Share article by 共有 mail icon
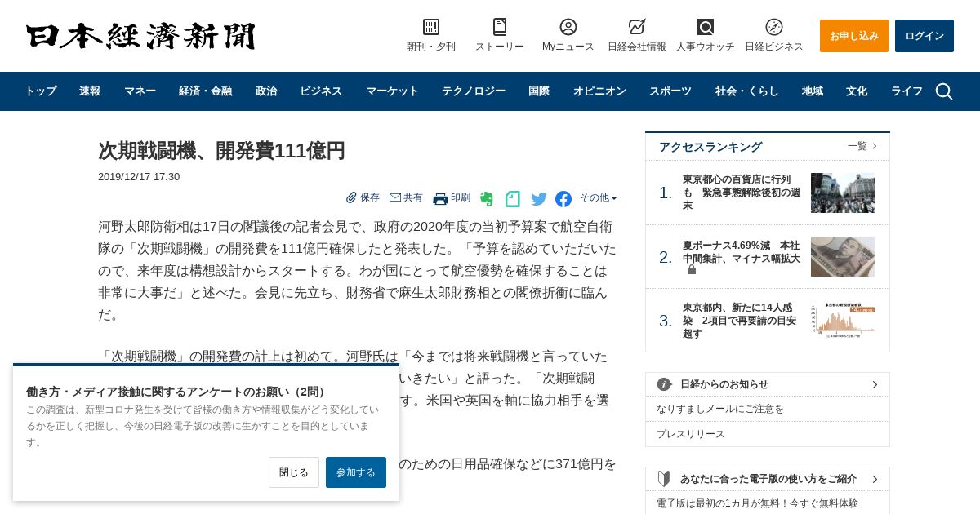980x514 pixels. click(x=395, y=197)
